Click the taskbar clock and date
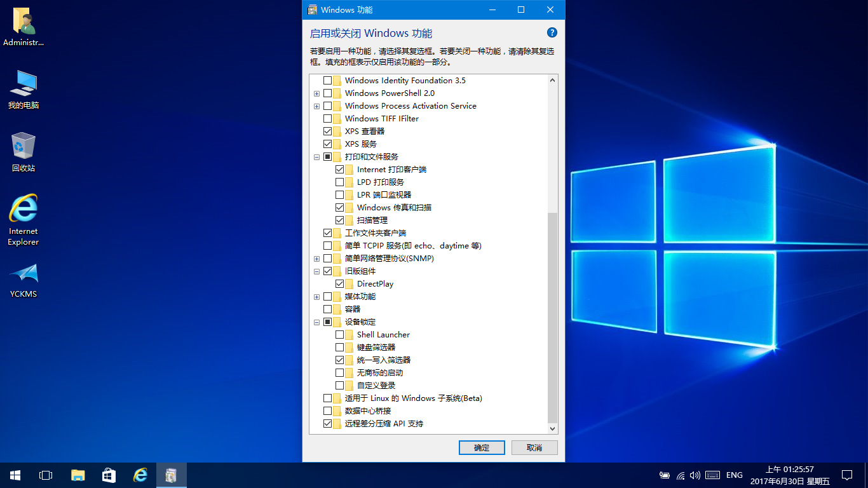 tap(790, 475)
